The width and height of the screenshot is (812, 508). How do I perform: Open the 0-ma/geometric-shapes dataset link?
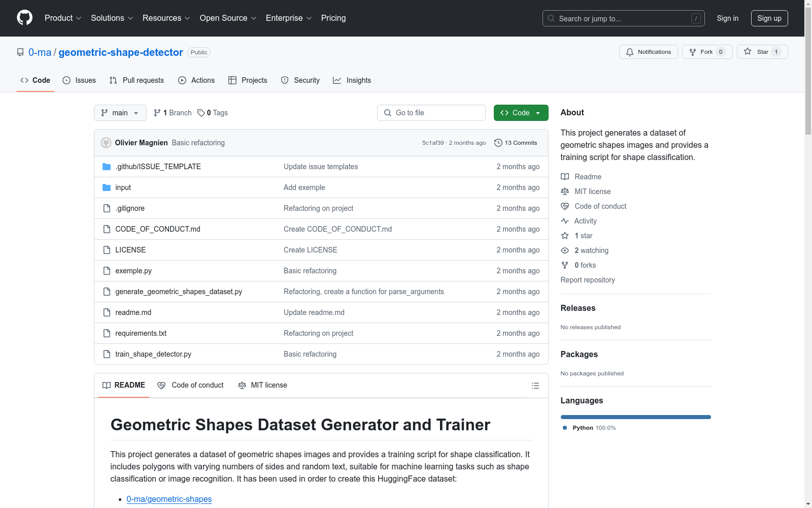tap(169, 499)
